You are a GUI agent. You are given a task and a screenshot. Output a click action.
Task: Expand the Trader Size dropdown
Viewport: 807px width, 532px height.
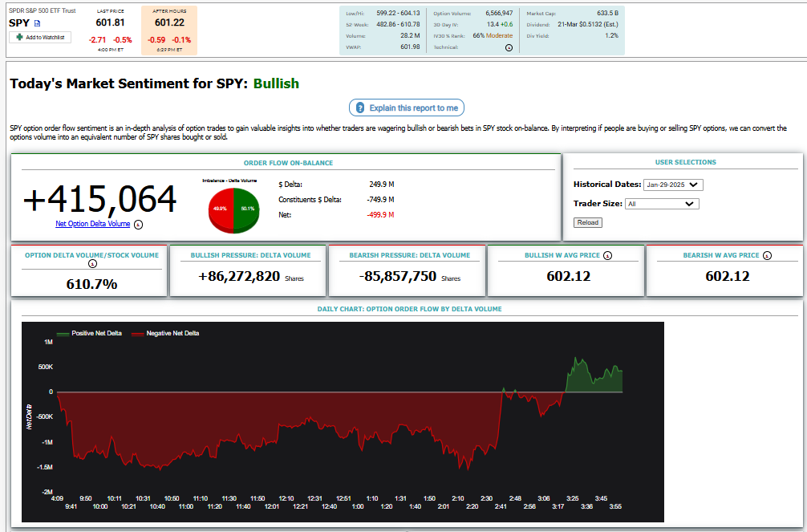click(x=662, y=204)
